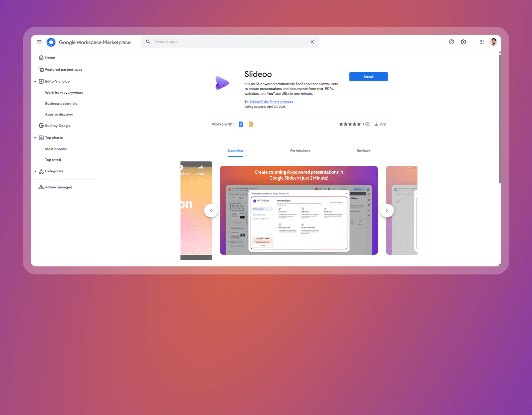Install the Slideoo app

[369, 77]
